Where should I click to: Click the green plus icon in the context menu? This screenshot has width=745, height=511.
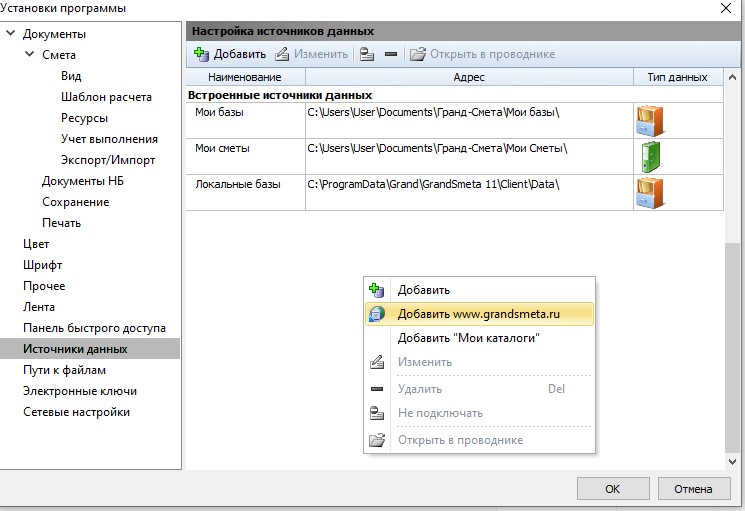pyautogui.click(x=377, y=290)
